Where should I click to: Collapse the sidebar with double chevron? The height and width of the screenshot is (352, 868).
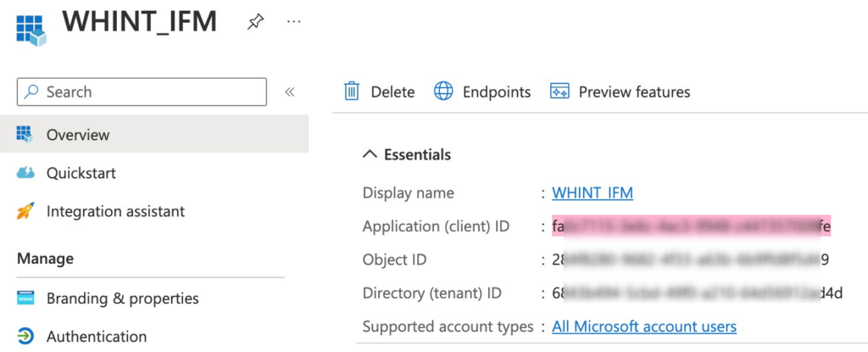(x=289, y=92)
